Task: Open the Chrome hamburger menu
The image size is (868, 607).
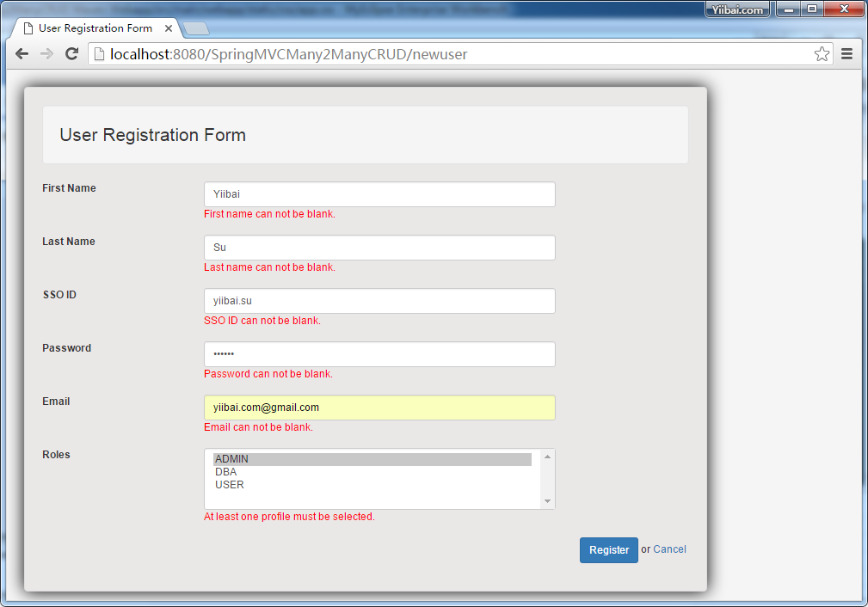Action: tap(846, 53)
